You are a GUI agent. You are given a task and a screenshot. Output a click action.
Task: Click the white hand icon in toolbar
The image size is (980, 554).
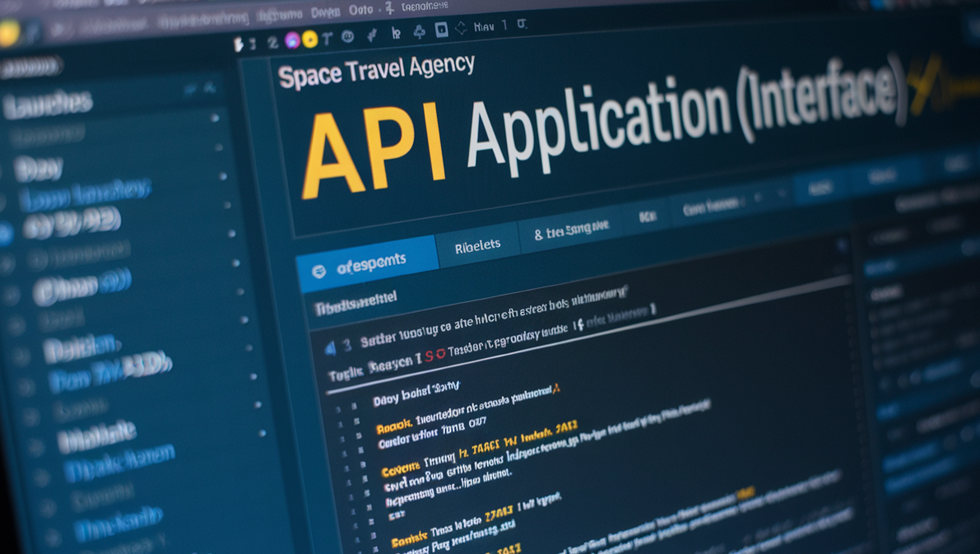click(238, 44)
